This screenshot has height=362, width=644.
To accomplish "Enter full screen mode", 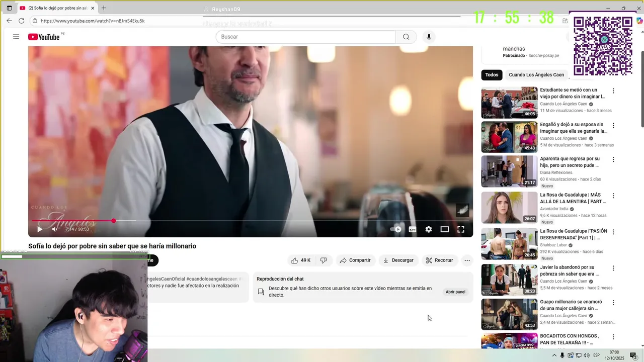I will point(461,229).
